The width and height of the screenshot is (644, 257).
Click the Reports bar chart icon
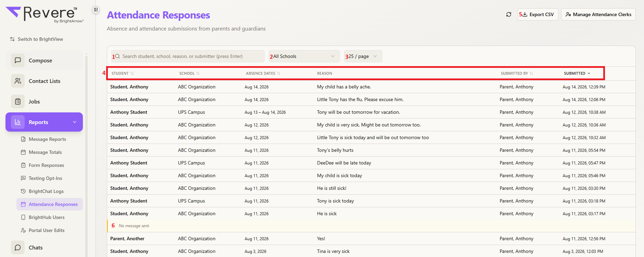tap(18, 122)
